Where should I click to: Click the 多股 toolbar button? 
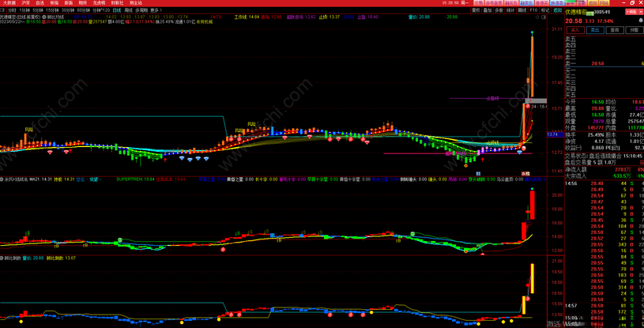(499, 10)
